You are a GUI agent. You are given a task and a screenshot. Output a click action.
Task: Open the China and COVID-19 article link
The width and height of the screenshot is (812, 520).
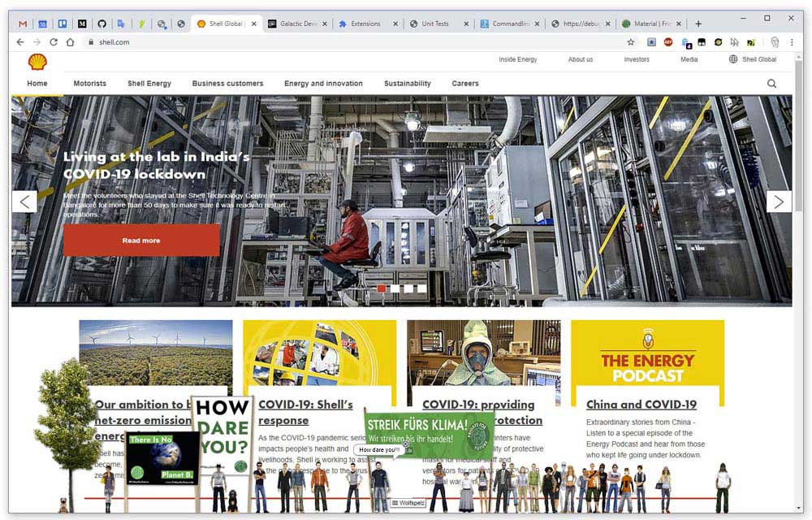click(641, 405)
